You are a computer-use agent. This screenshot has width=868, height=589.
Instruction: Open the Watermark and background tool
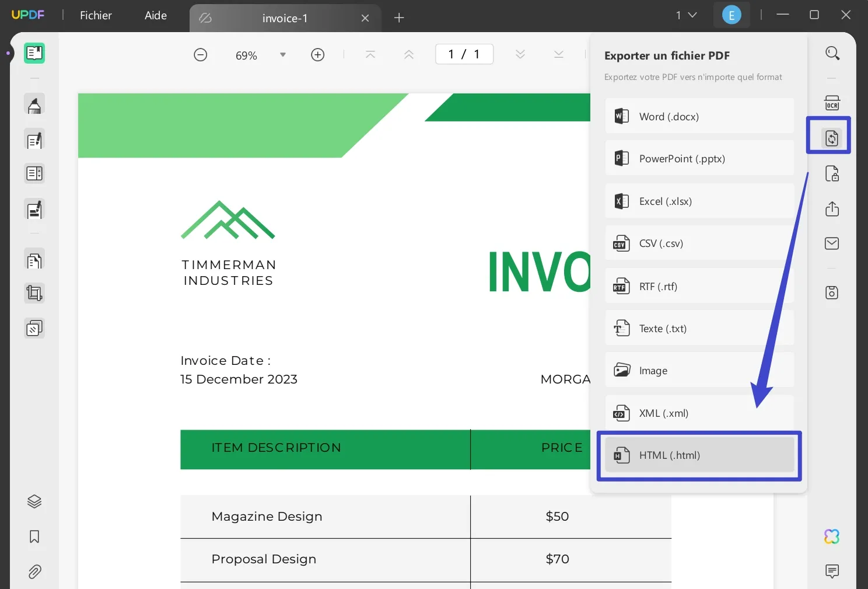[x=34, y=329]
